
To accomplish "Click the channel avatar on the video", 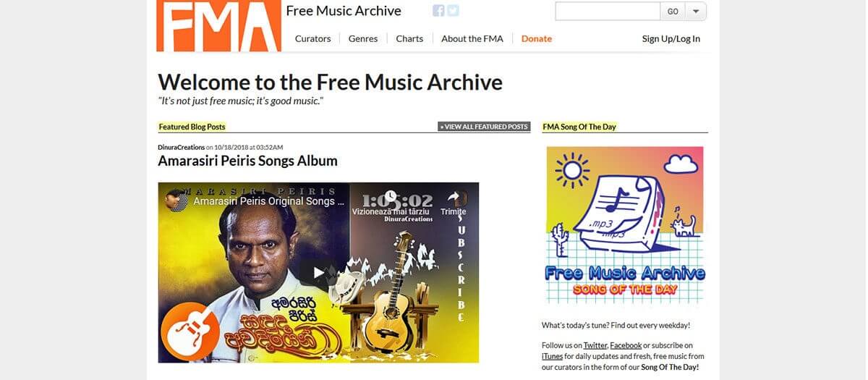I will pyautogui.click(x=176, y=200).
